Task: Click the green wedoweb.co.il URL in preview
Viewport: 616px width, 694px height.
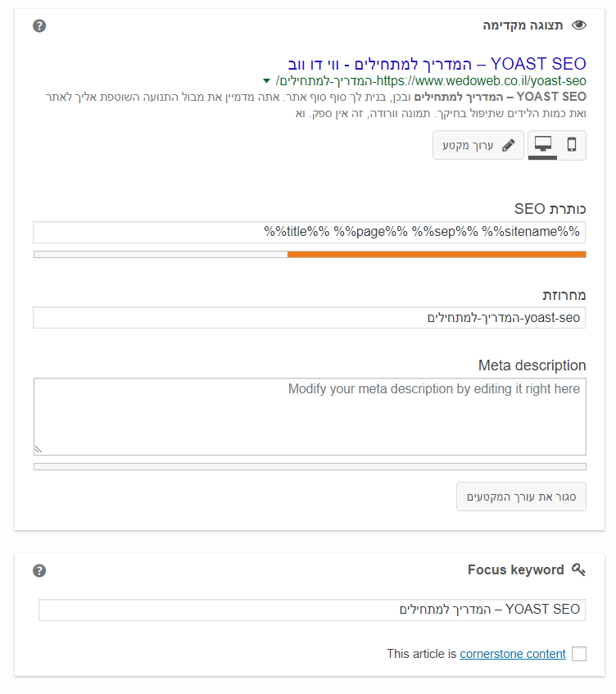Action: click(x=431, y=81)
